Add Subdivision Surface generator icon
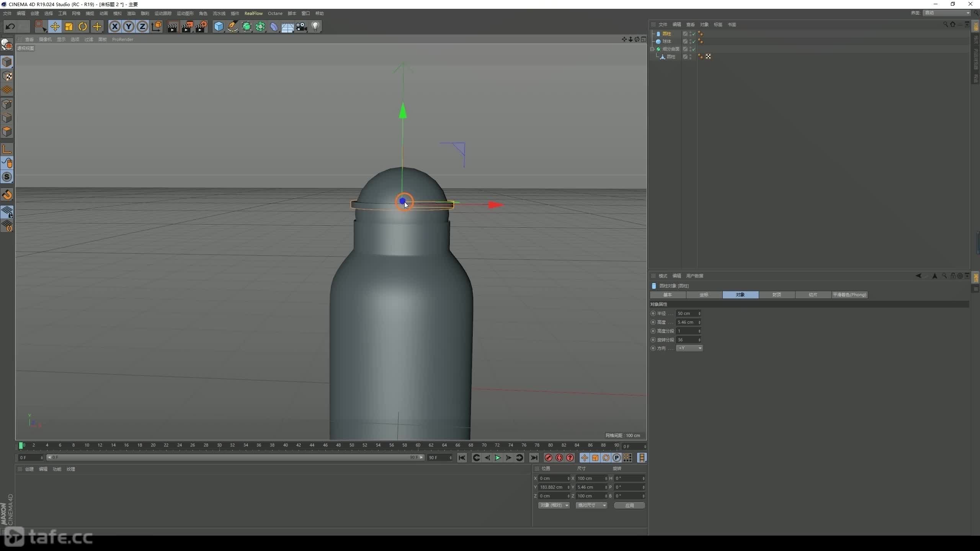980x551 pixels. (247, 26)
